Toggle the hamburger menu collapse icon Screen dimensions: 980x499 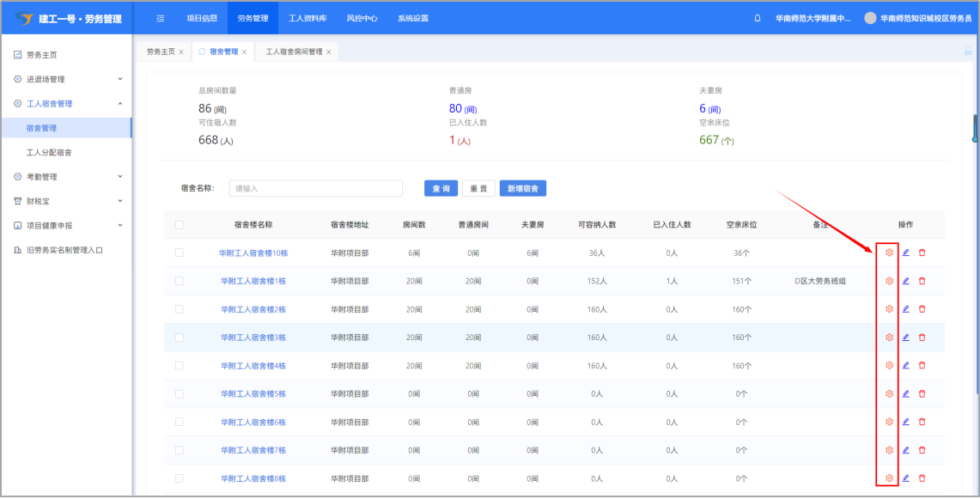tap(161, 18)
